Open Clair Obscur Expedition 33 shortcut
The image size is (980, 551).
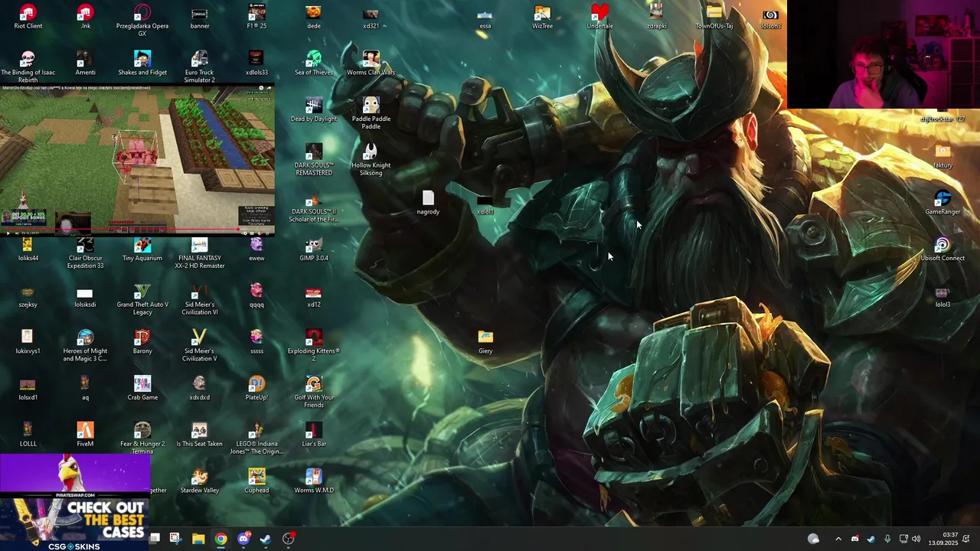[x=86, y=253]
